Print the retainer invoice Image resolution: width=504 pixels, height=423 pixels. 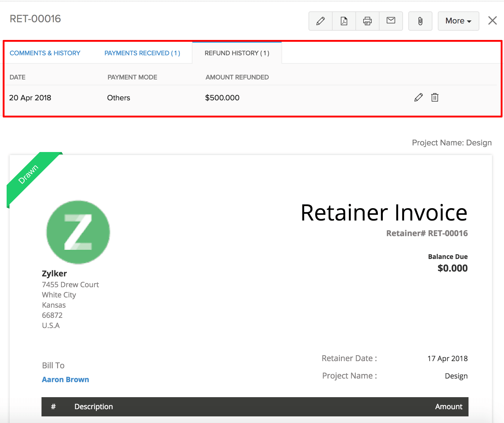[367, 21]
